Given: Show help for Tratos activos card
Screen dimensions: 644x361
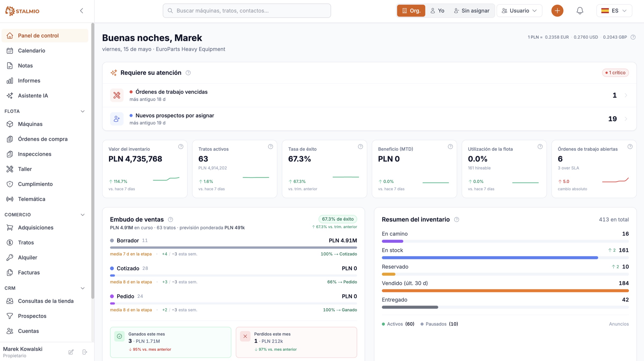Looking at the screenshot, I should [x=270, y=147].
